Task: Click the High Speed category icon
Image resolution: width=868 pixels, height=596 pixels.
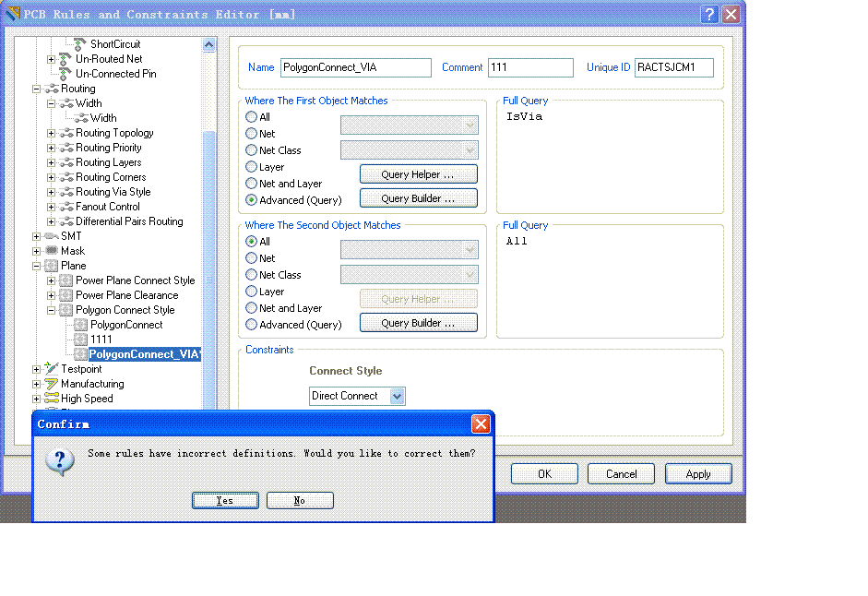Action: tap(52, 399)
